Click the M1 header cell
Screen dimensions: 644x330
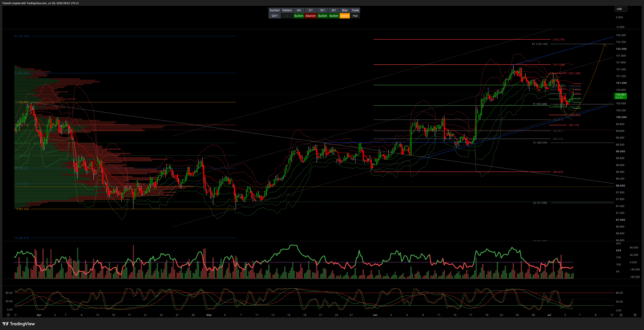pyautogui.click(x=334, y=10)
